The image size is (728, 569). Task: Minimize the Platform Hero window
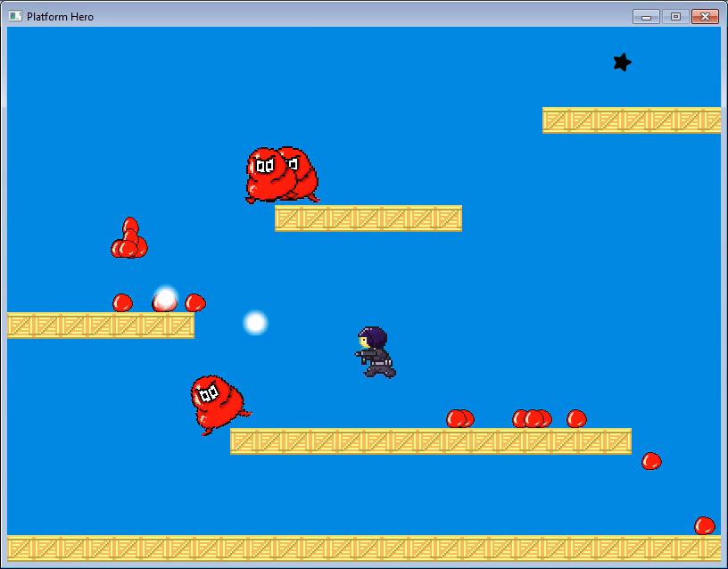[646, 17]
